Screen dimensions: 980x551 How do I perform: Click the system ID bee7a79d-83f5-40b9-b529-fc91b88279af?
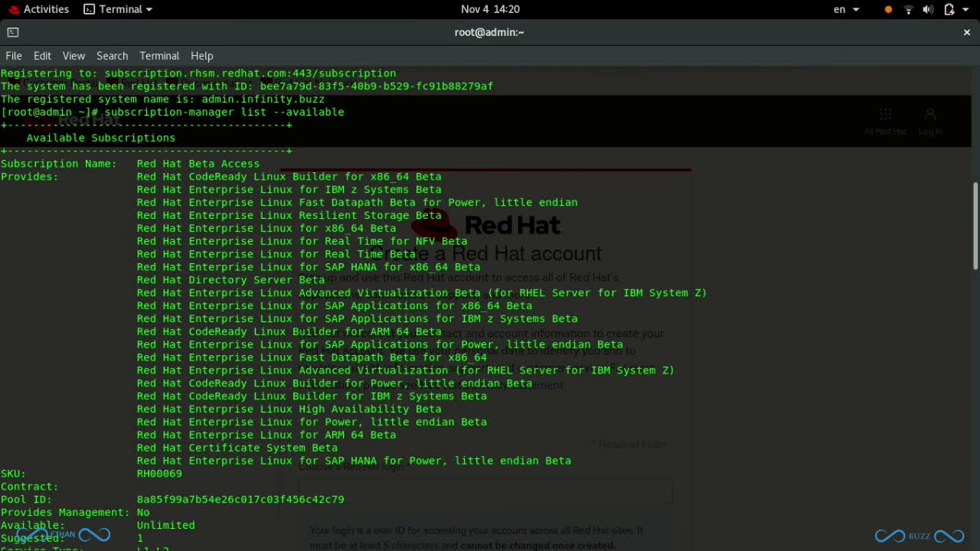pyautogui.click(x=376, y=86)
